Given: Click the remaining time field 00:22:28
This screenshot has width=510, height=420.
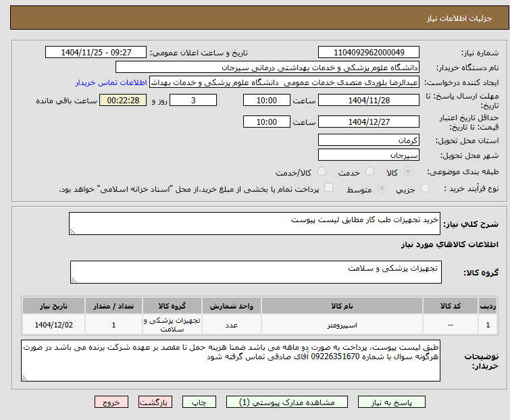Looking at the screenshot, I should pos(123,100).
